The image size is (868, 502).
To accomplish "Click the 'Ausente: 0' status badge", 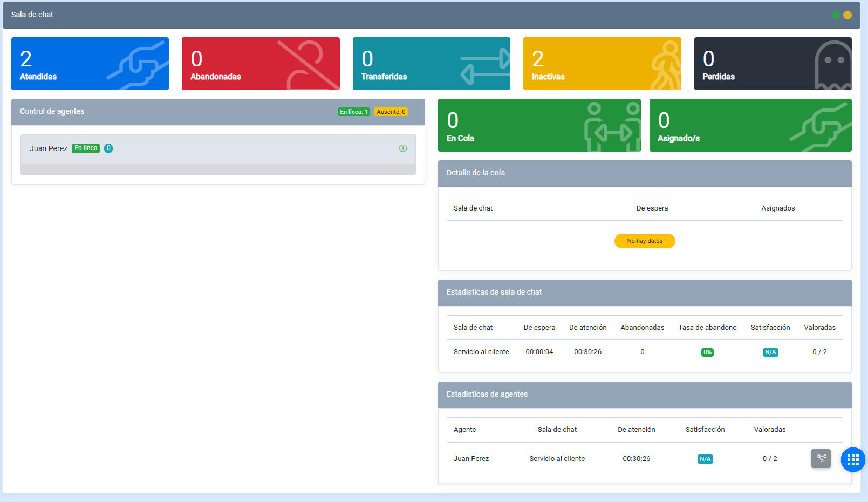I will pyautogui.click(x=391, y=112).
